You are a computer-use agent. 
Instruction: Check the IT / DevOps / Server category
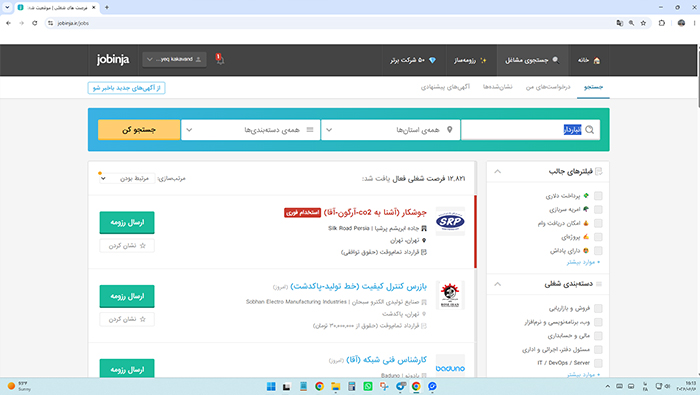click(x=598, y=363)
